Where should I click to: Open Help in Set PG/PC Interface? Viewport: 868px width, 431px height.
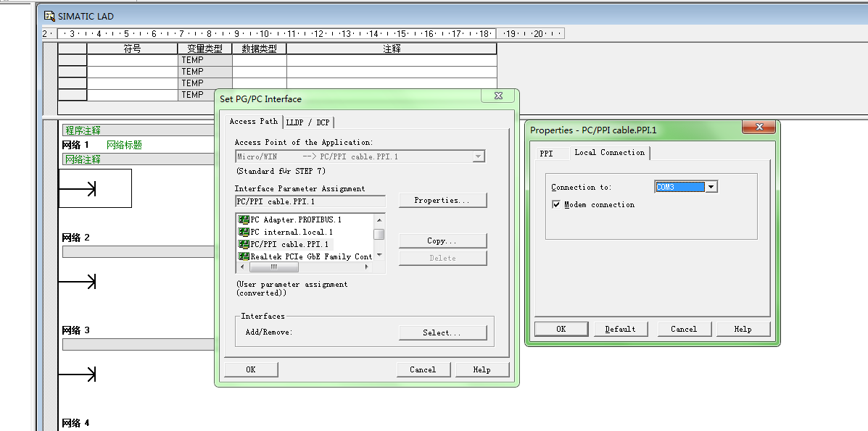(x=481, y=369)
